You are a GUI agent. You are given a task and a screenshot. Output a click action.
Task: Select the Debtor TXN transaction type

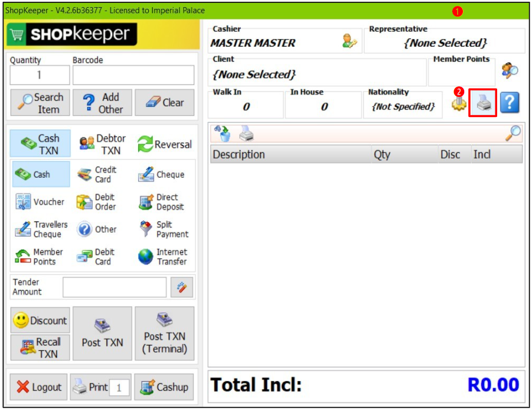(102, 144)
